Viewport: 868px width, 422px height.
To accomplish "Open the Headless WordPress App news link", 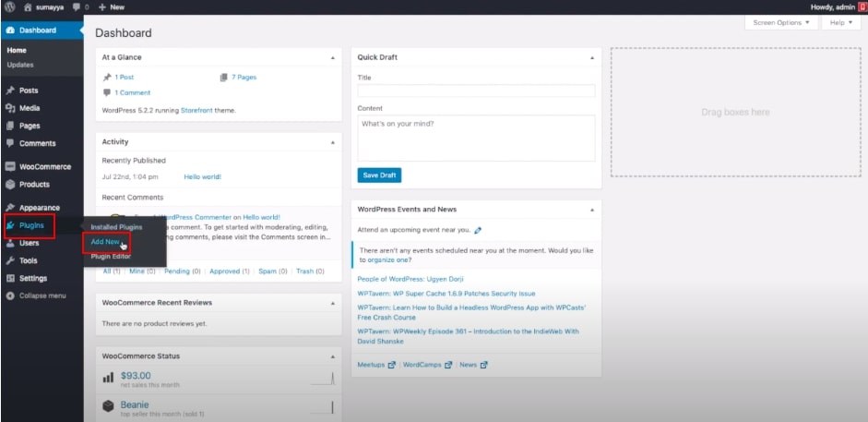I will click(471, 312).
